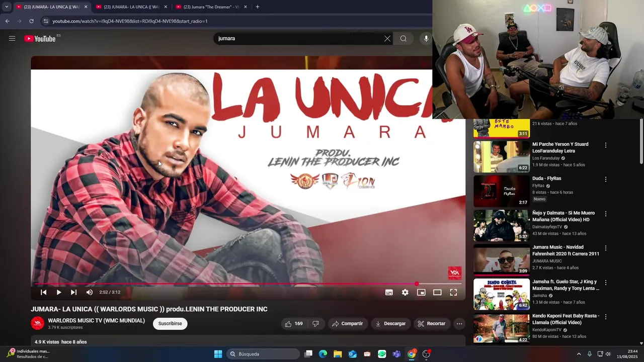Switch to the Jumara The Dreamer tab
The width and height of the screenshot is (644, 362).
point(211,7)
